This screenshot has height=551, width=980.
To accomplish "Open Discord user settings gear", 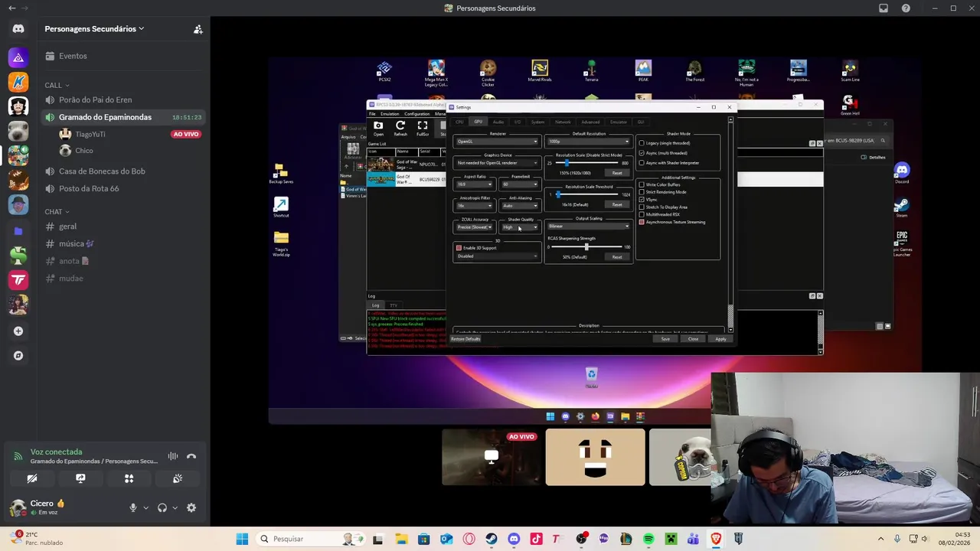I will [x=191, y=507].
